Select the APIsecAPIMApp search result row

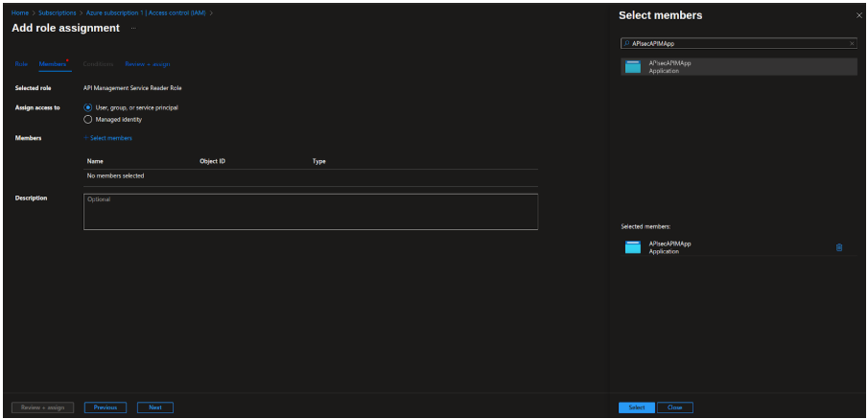(739, 66)
